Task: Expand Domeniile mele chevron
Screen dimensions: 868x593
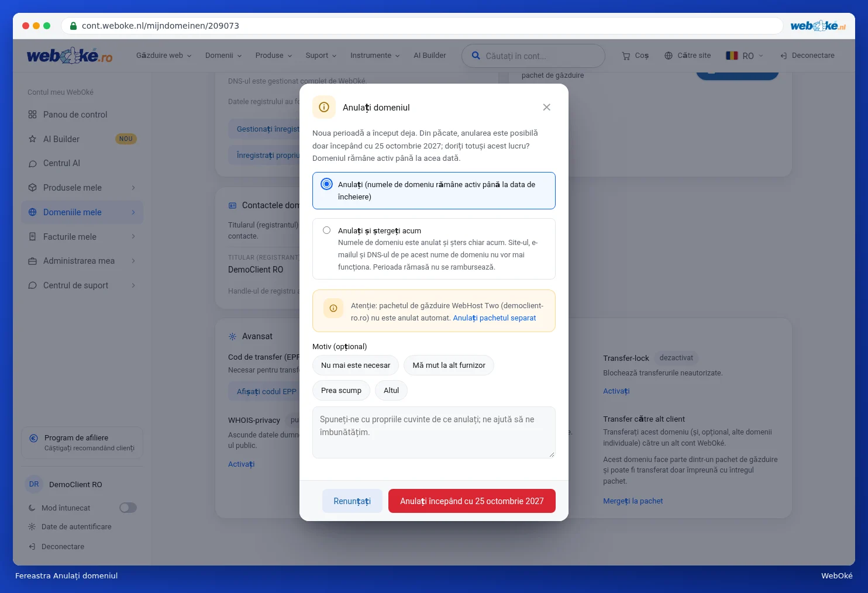Action: (x=133, y=212)
